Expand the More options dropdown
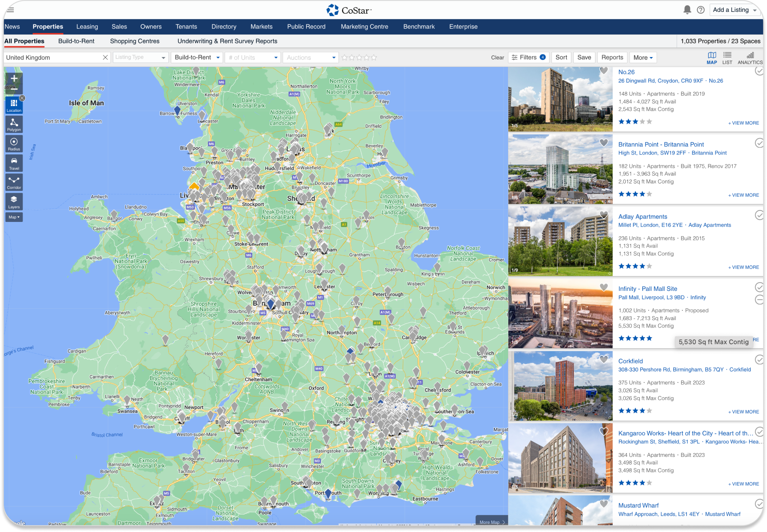The image size is (767, 532). point(643,57)
